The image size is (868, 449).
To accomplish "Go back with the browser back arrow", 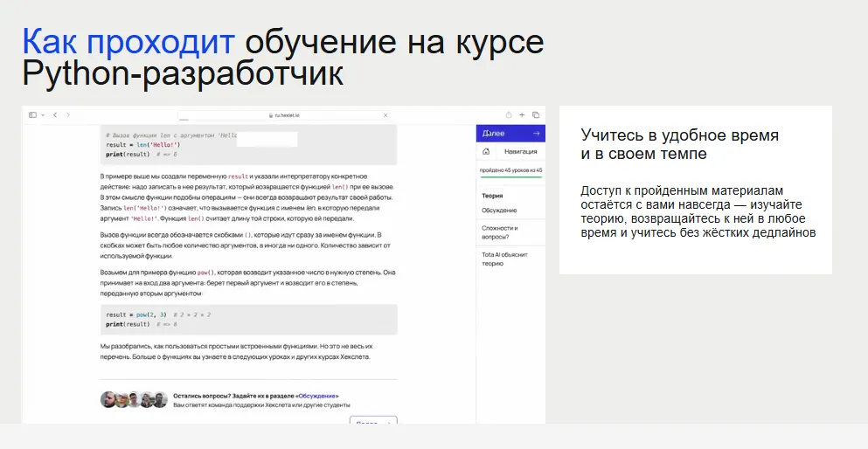I will point(55,115).
